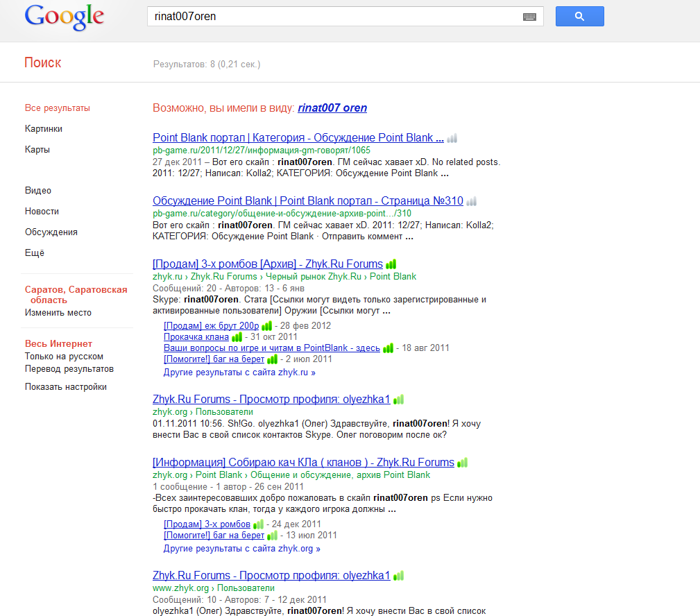Select Весь Интернет filter

click(x=58, y=343)
